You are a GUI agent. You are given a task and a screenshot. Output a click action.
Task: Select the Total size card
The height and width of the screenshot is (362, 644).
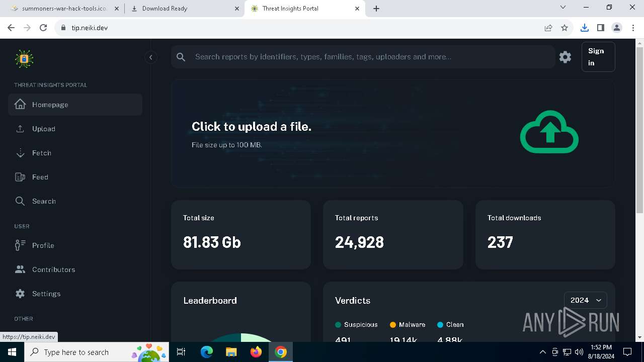(x=241, y=235)
